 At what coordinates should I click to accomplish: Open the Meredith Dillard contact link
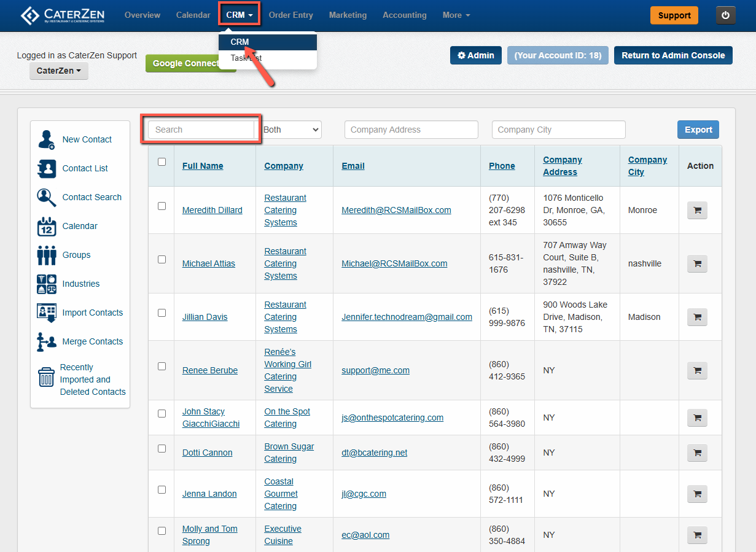(x=212, y=210)
